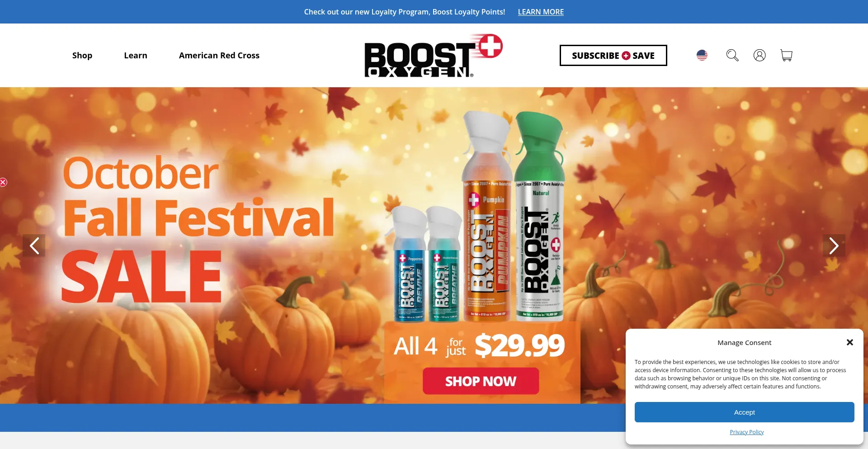The image size is (868, 449).
Task: Go to the next banner slide
Action: [x=834, y=246]
